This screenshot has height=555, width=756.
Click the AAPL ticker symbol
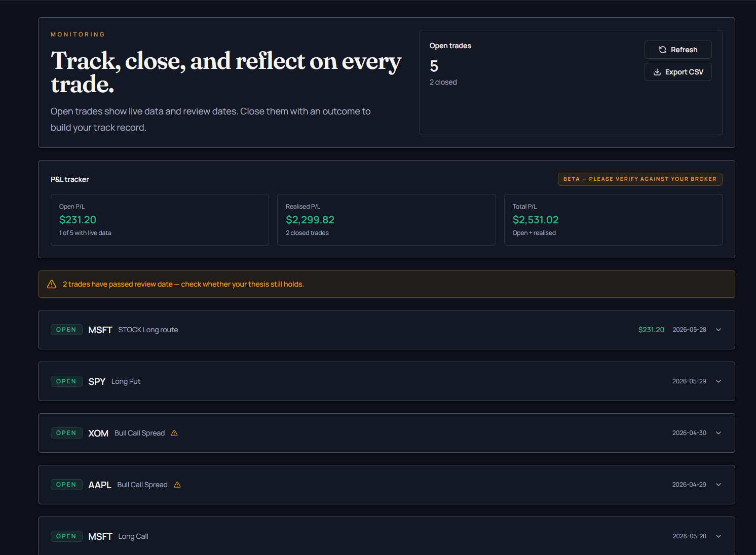[100, 485]
